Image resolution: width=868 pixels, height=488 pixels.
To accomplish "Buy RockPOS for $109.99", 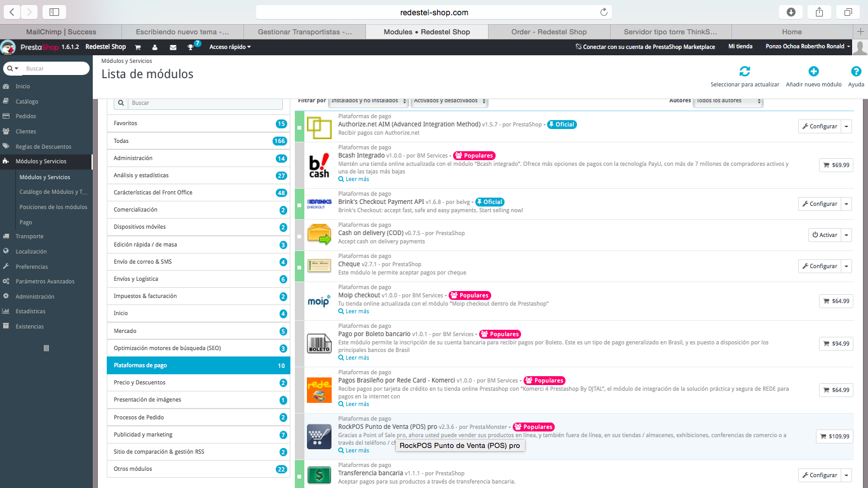I will point(834,437).
